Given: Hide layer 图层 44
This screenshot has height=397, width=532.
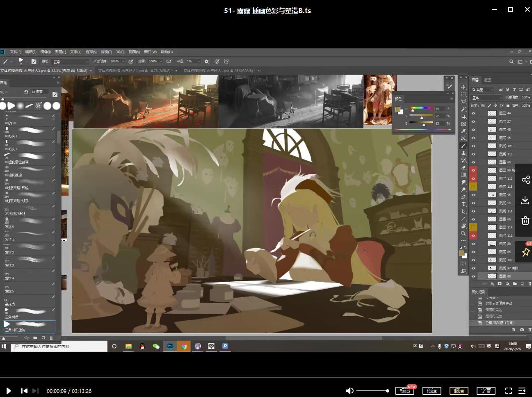Looking at the screenshot, I should pyautogui.click(x=473, y=113).
